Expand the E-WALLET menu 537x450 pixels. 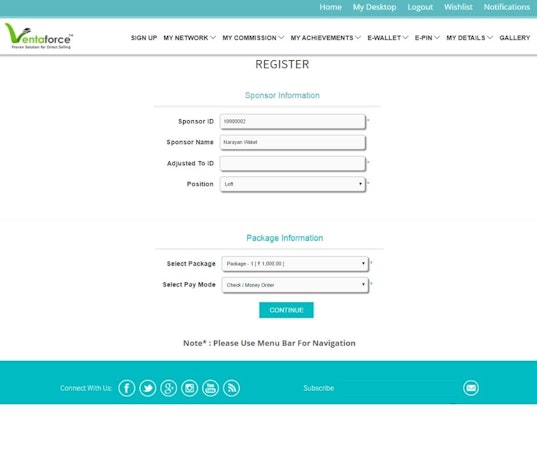click(388, 38)
